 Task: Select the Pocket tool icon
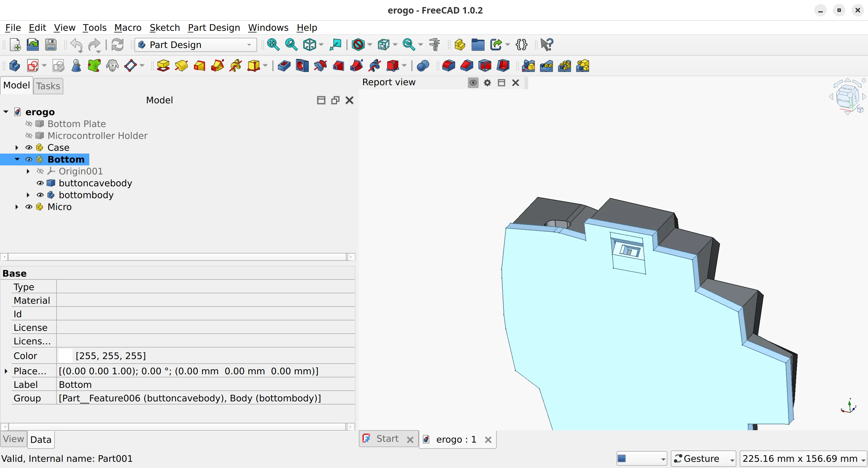tap(284, 66)
